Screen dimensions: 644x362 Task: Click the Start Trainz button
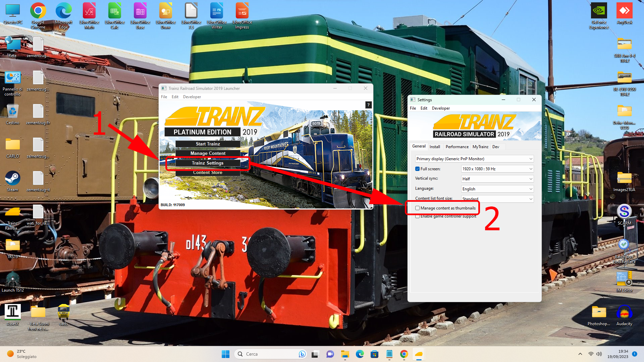pos(208,144)
